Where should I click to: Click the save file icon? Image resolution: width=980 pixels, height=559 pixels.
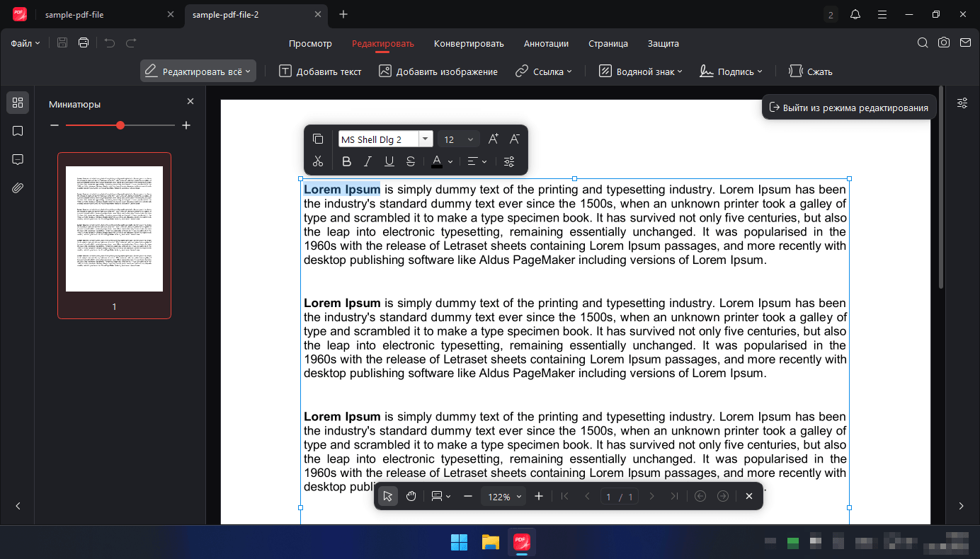coord(62,43)
